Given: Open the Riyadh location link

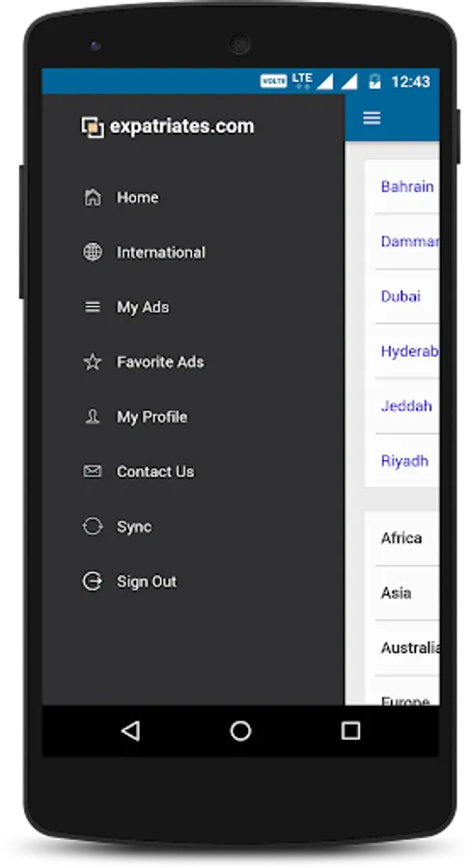Looking at the screenshot, I should click(x=404, y=461).
